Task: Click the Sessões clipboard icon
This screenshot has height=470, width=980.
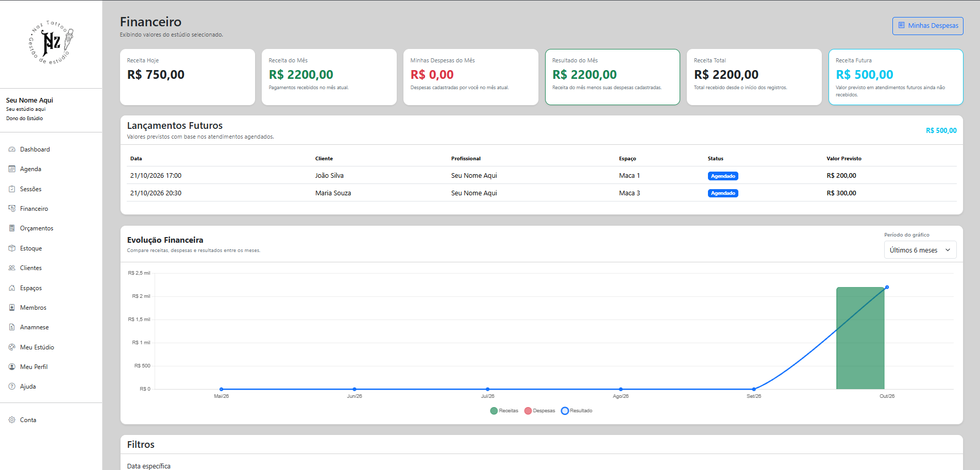Action: 12,189
